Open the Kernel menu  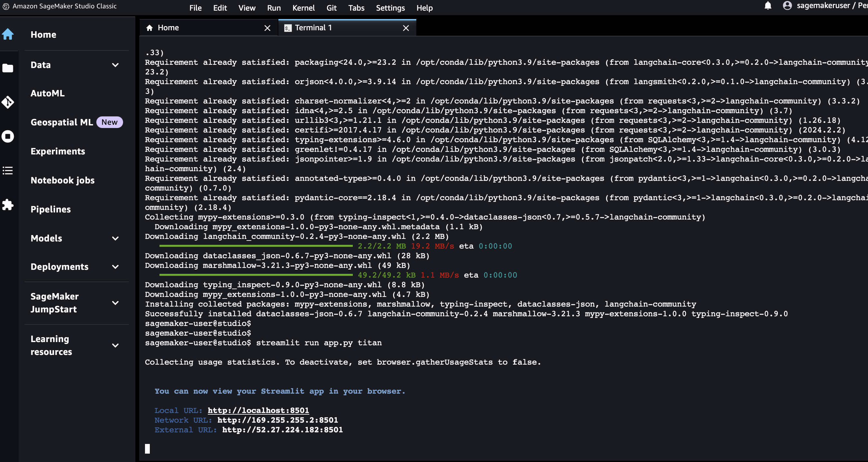tap(303, 8)
